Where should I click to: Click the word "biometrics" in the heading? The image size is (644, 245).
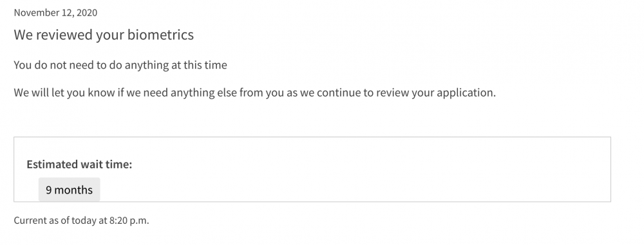[x=160, y=35]
